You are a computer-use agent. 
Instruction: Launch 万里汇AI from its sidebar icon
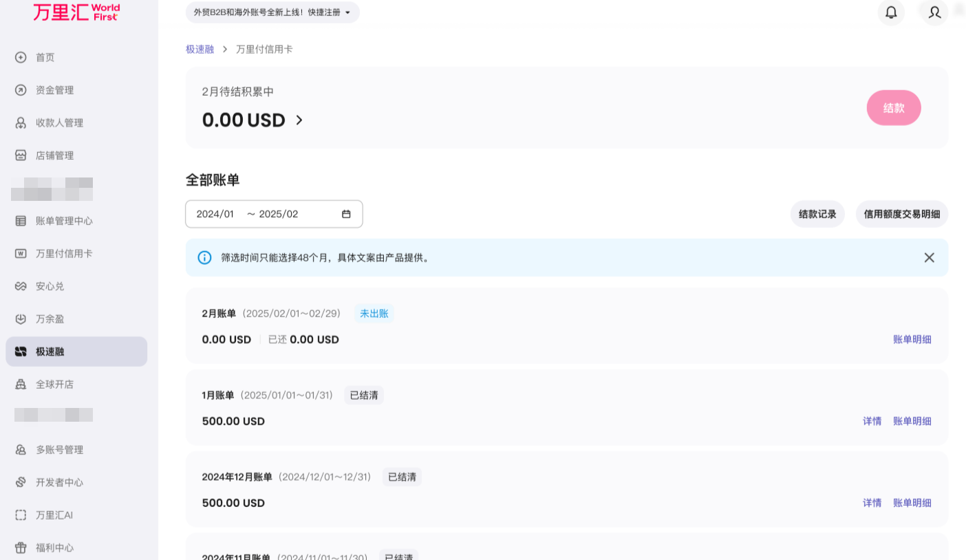click(x=21, y=515)
